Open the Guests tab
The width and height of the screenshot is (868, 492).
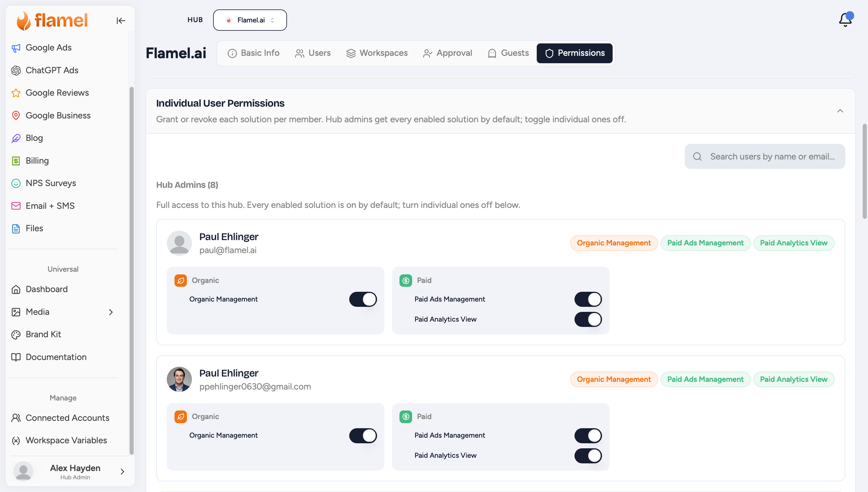(x=508, y=53)
